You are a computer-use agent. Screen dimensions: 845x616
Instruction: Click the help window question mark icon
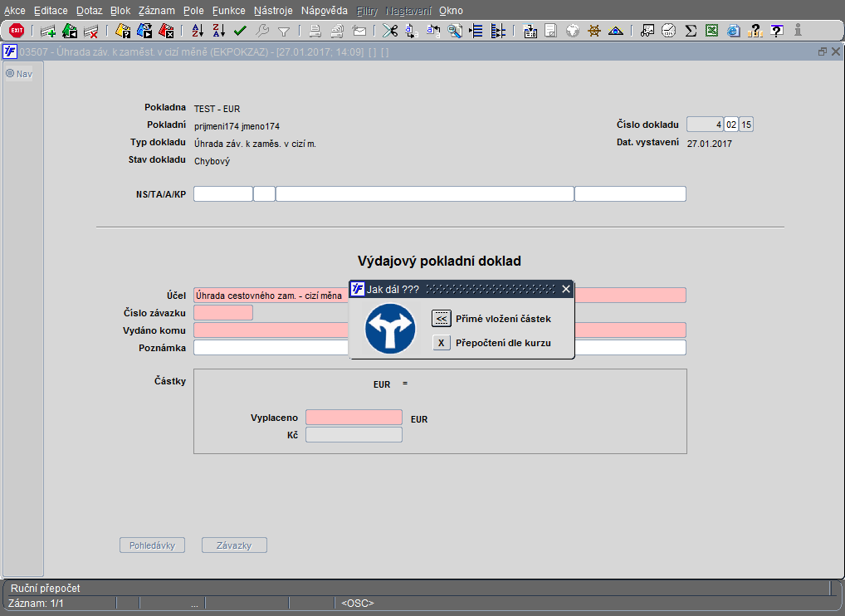pos(777,31)
